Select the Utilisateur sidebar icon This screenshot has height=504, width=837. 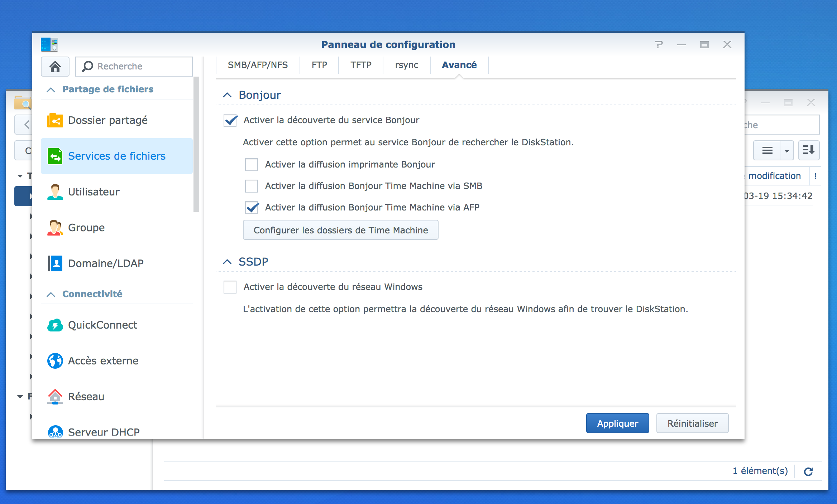coord(55,192)
